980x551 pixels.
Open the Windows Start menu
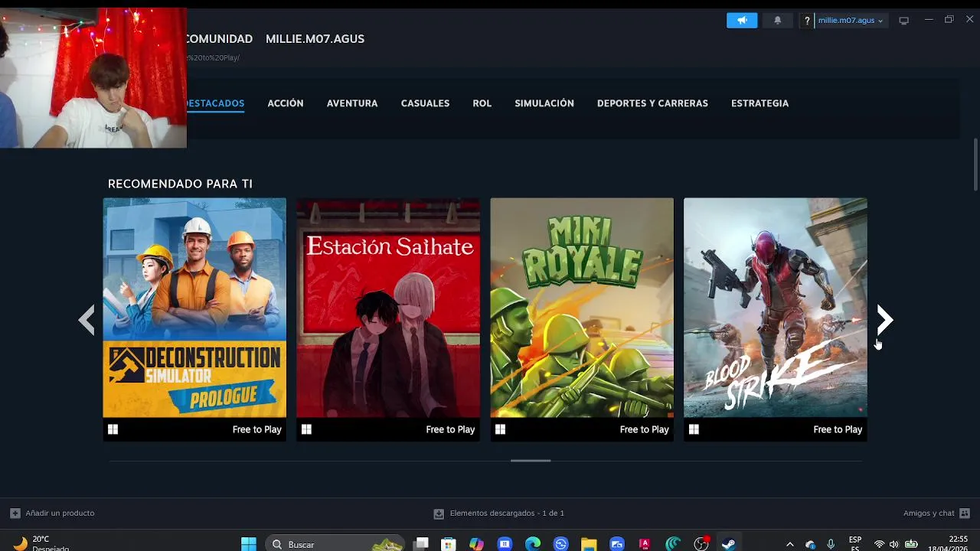[x=249, y=544]
